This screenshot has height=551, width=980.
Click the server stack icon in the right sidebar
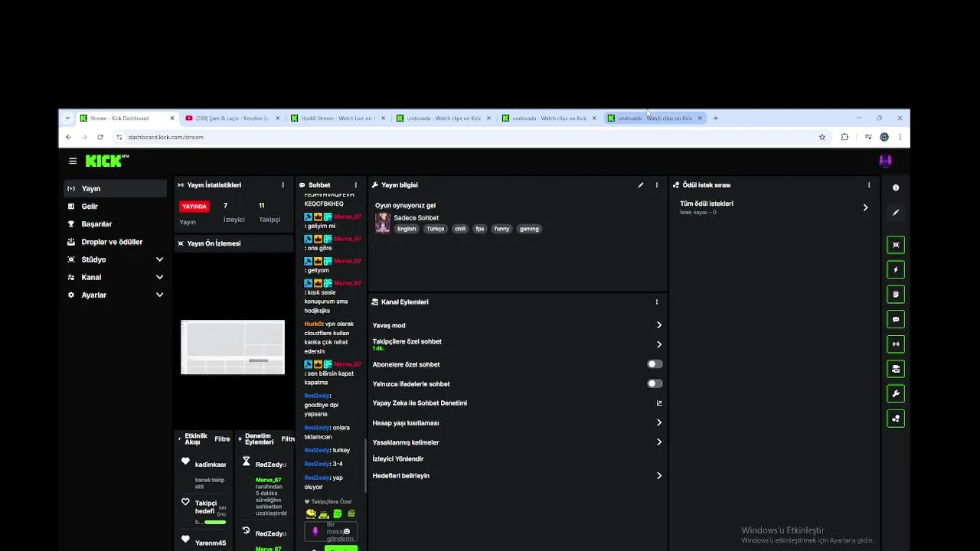[896, 369]
